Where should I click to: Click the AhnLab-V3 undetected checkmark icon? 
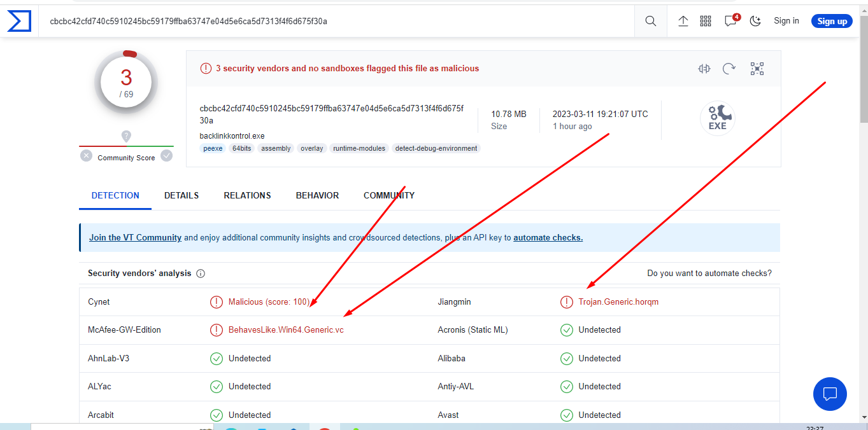pos(217,358)
